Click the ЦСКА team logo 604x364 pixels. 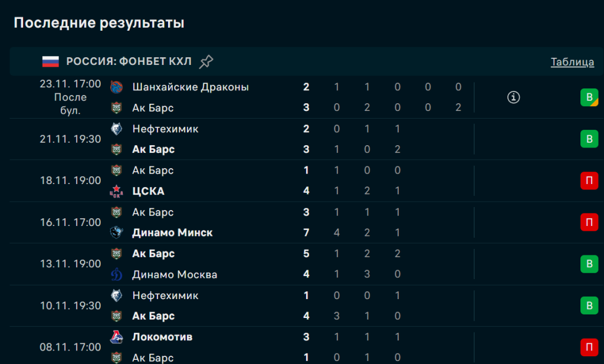[x=116, y=191]
